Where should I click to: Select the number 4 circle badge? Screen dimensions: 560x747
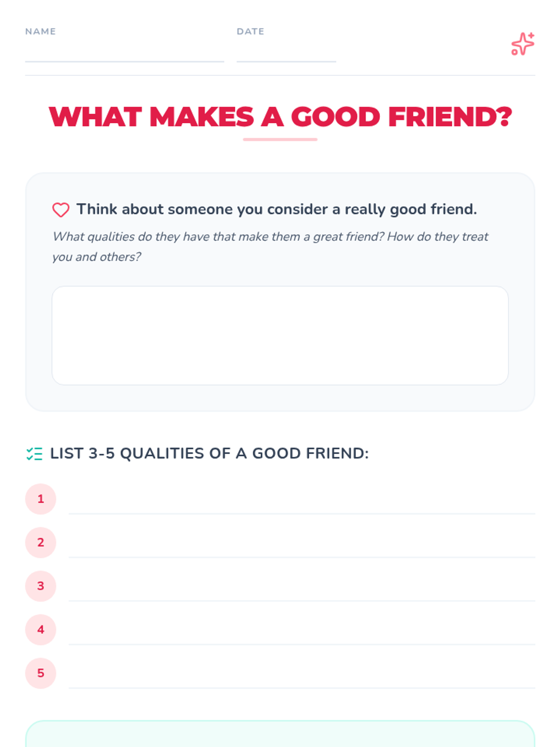pyautogui.click(x=41, y=630)
